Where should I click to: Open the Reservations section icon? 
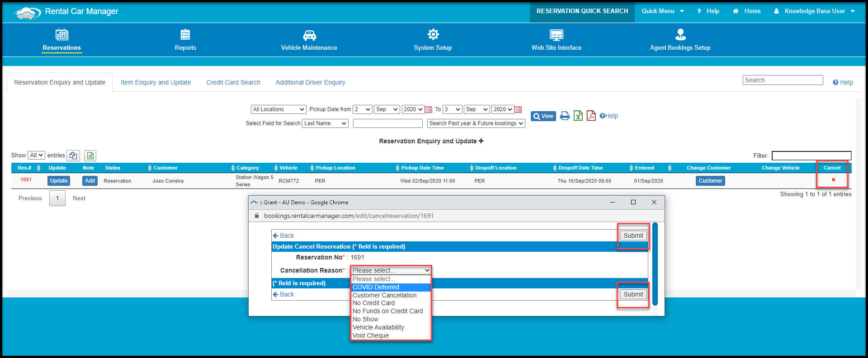coord(62,34)
